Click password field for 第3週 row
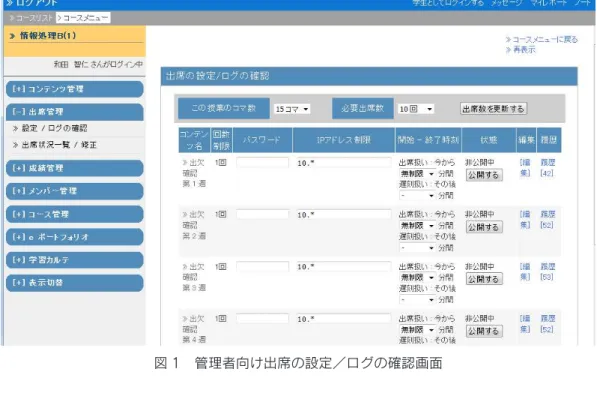597x393 pixels. click(262, 267)
